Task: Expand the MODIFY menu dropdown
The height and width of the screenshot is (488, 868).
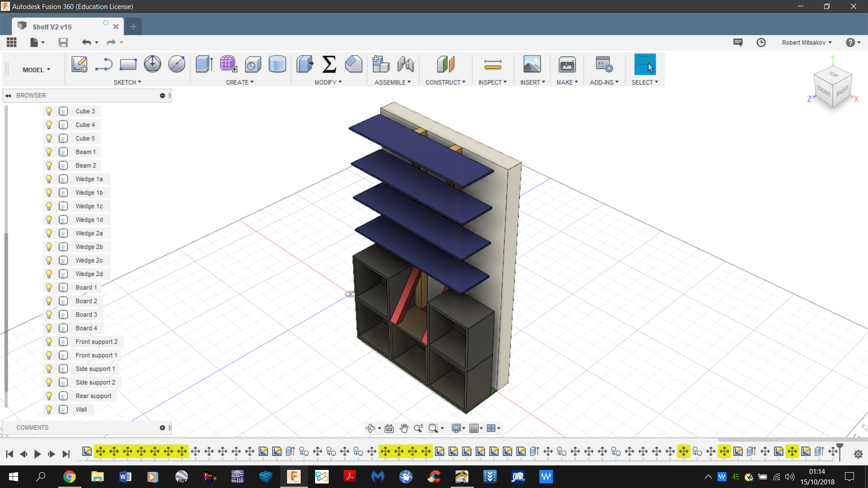Action: 328,82
